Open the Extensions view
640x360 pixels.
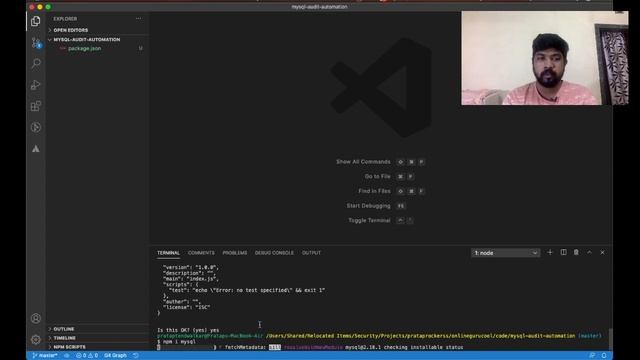click(x=36, y=106)
